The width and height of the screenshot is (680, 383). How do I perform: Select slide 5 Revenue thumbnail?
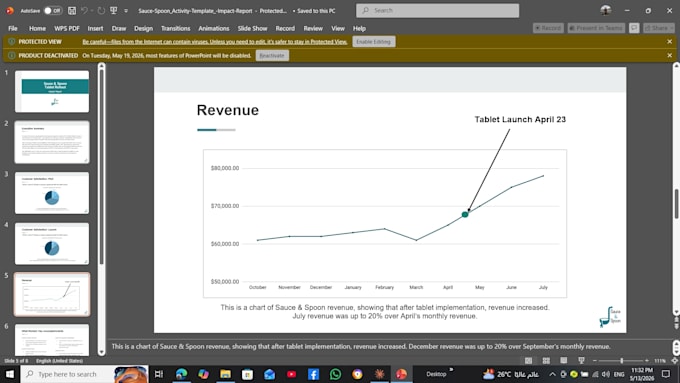click(x=52, y=295)
